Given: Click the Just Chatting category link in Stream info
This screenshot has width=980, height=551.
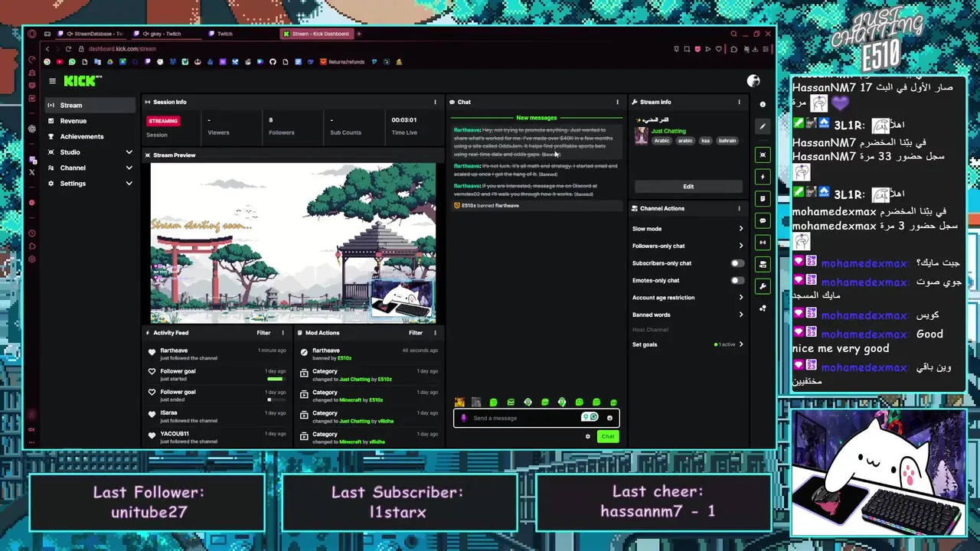Looking at the screenshot, I should pyautogui.click(x=669, y=131).
